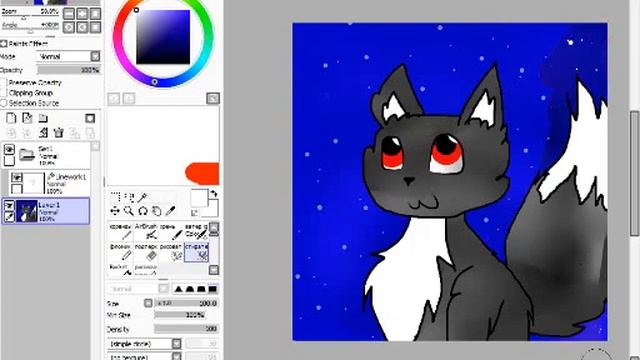This screenshot has width=640, height=360.
Task: Open the brush mode Normal dropdown
Action: 138,289
